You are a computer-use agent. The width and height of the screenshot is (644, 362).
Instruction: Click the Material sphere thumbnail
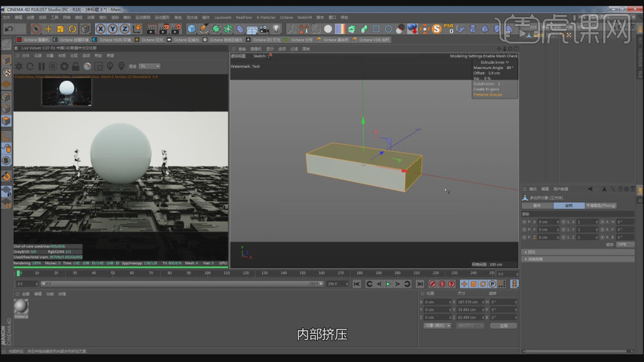coord(21,307)
